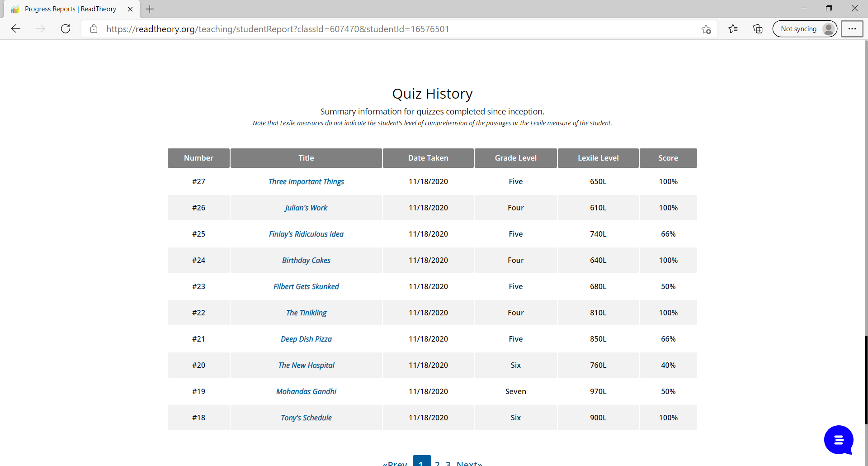
Task: Open The Tinikling quiz
Action: coord(306,313)
